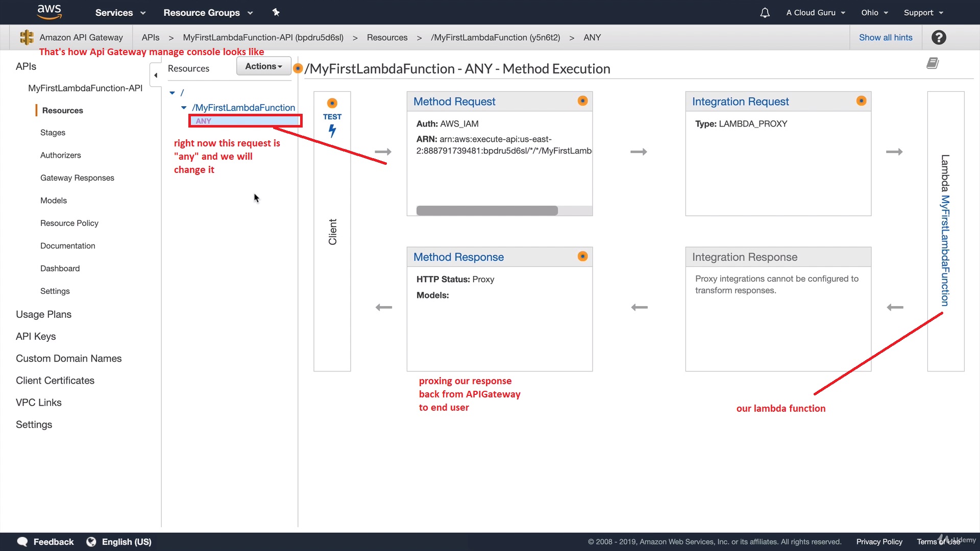
Task: Select the ANY method item
Action: point(204,121)
